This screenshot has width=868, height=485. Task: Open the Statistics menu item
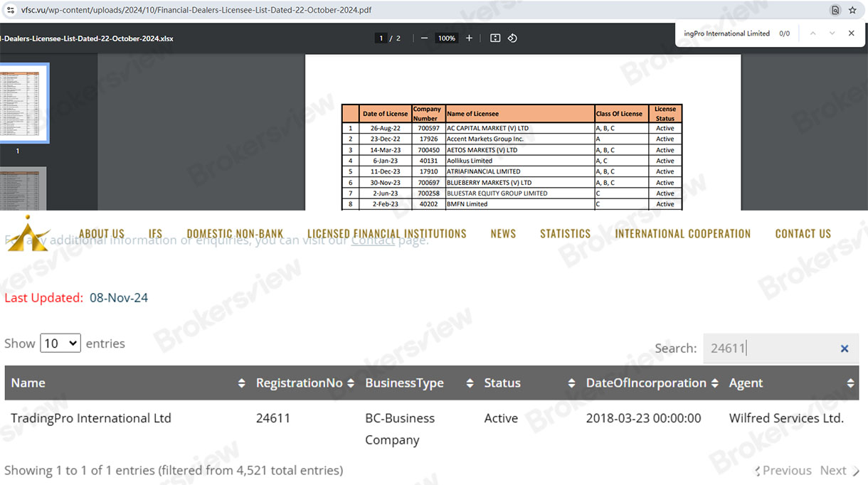(x=565, y=233)
